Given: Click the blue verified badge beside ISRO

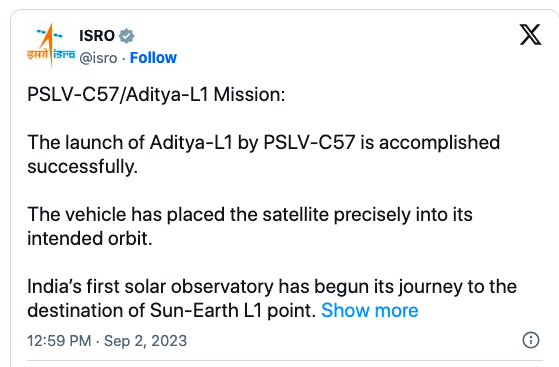Looking at the screenshot, I should [126, 36].
